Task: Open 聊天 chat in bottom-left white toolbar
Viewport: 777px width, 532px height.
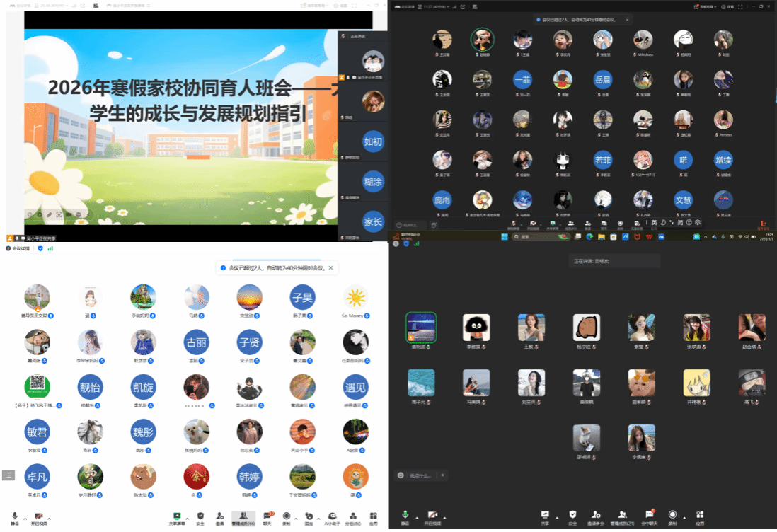Action: 267,517
